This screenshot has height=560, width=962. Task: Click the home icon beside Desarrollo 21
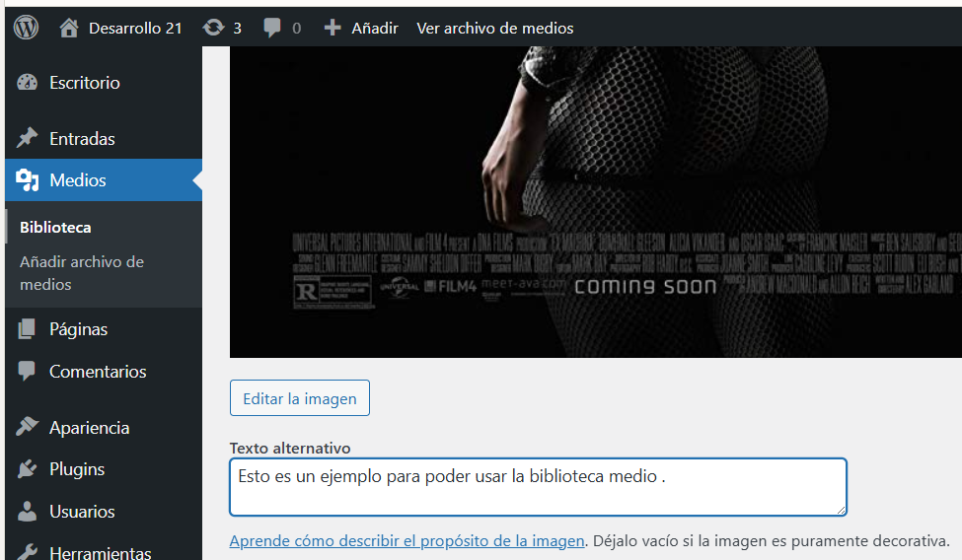coord(69,28)
